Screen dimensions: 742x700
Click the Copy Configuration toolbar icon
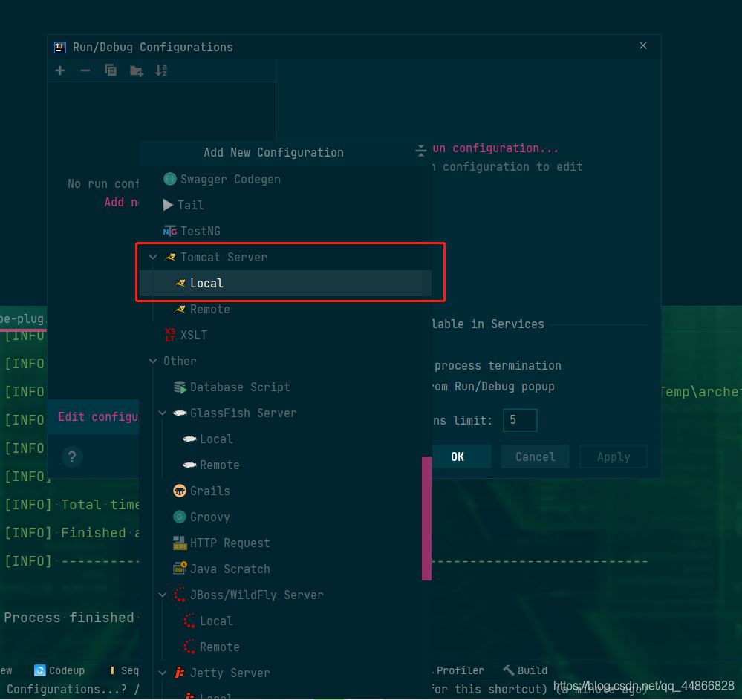point(111,71)
